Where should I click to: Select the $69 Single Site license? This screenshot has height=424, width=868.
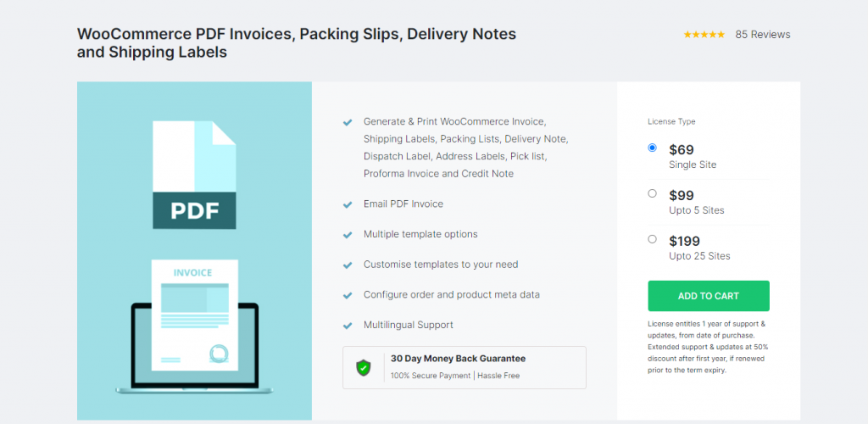(x=652, y=148)
